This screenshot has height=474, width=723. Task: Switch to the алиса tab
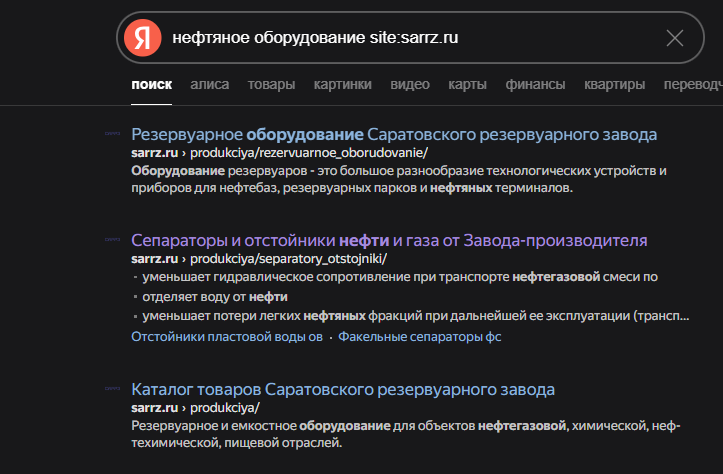[209, 85]
